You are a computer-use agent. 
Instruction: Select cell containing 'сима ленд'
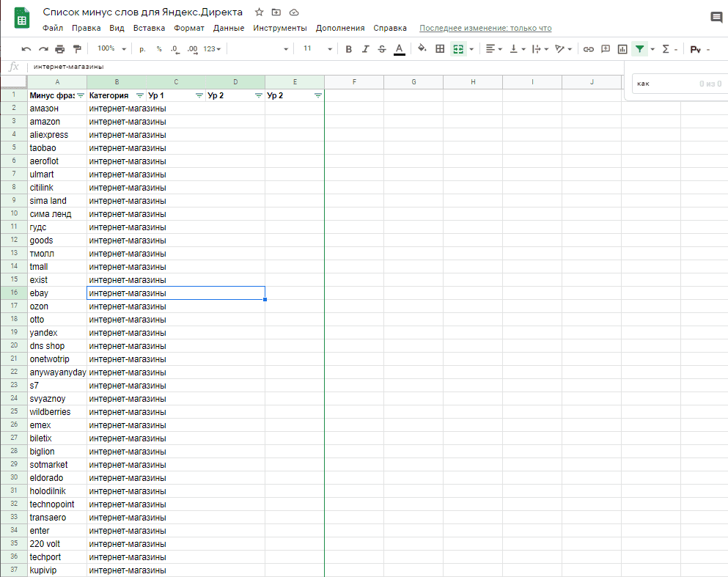coord(57,214)
